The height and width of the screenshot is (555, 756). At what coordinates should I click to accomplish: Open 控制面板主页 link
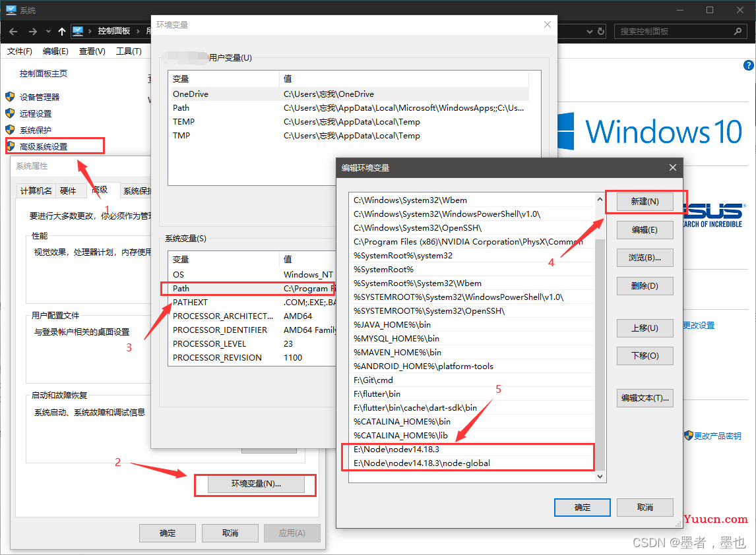point(44,74)
